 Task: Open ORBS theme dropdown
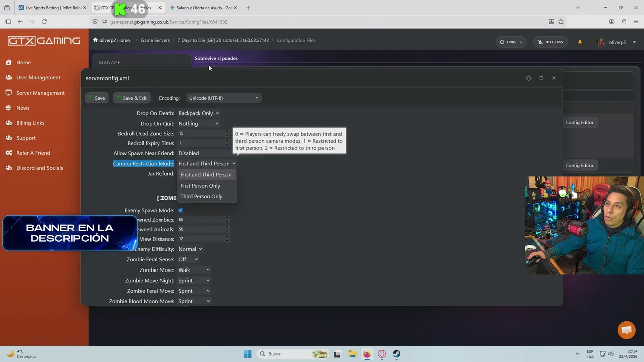point(511,42)
